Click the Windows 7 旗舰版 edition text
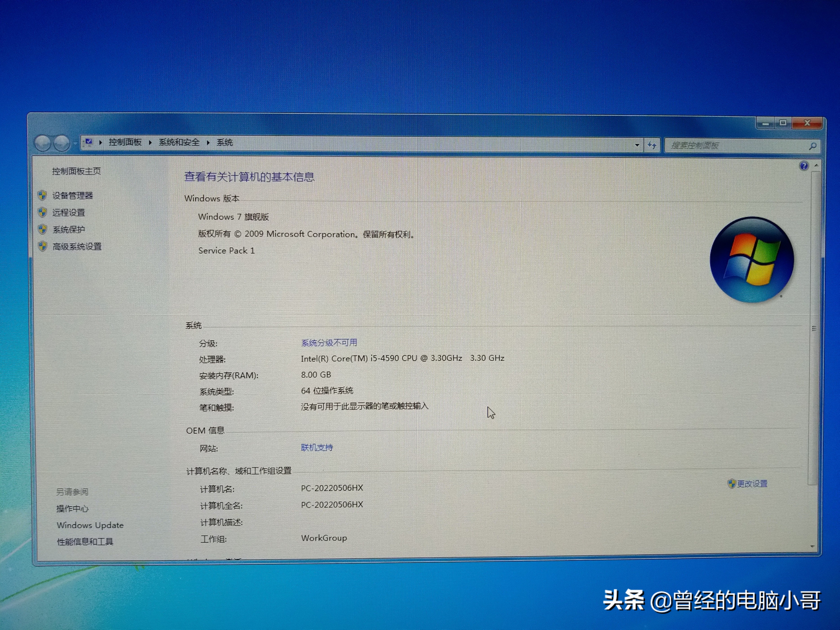The image size is (840, 630). tap(233, 217)
